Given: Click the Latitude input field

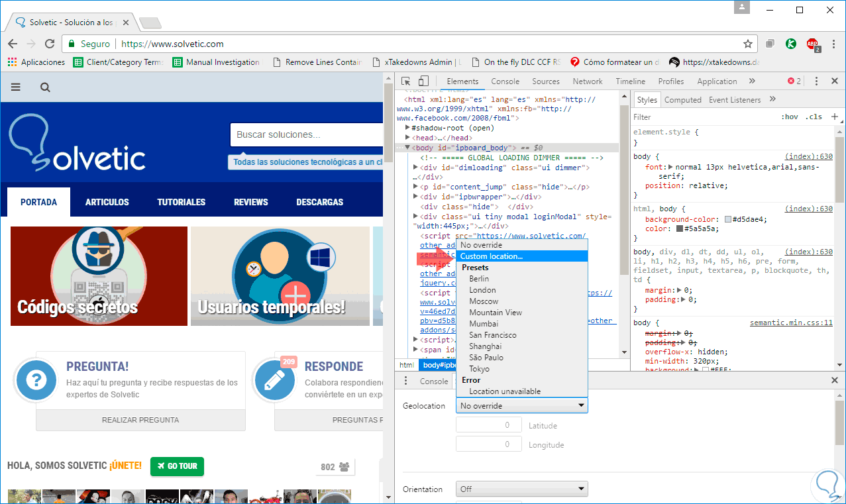Looking at the screenshot, I should (x=490, y=426).
